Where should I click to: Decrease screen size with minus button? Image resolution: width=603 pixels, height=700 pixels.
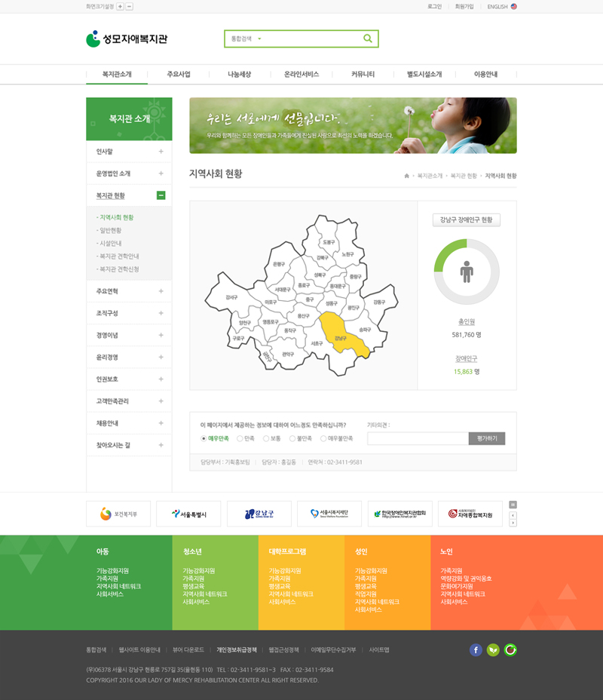[x=129, y=6]
